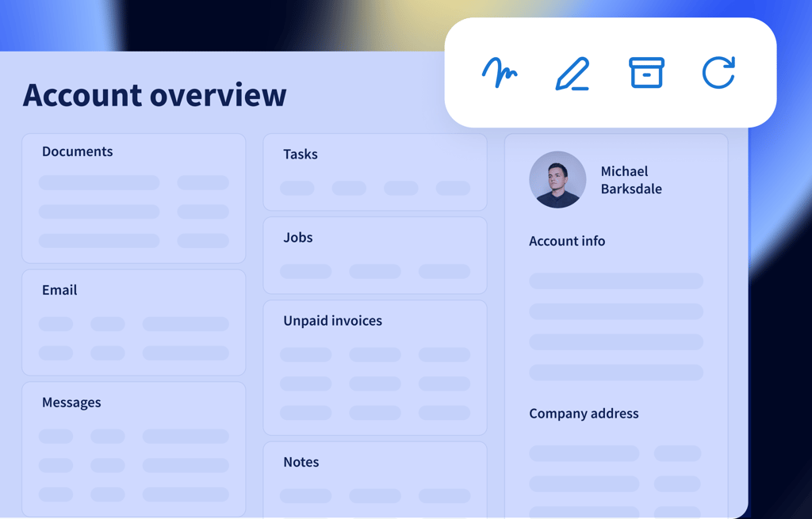Viewport: 812px width, 519px height.
Task: Click the Account info label
Action: coord(567,241)
